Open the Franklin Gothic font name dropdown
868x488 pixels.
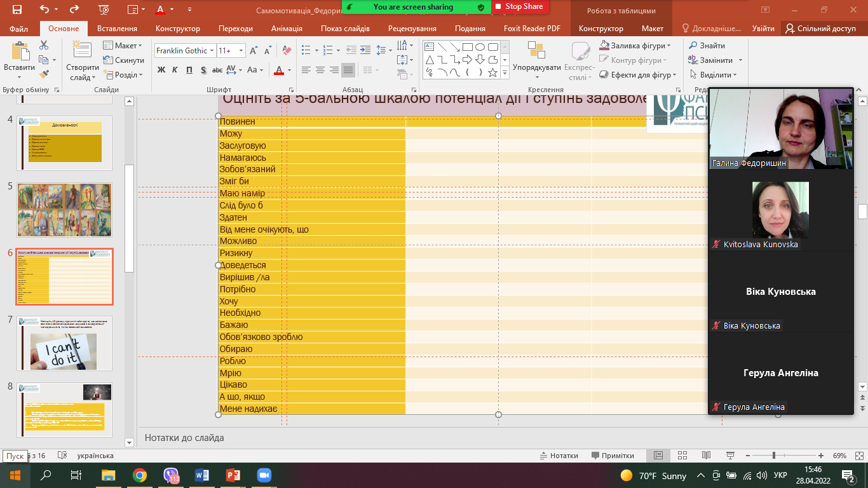[211, 51]
